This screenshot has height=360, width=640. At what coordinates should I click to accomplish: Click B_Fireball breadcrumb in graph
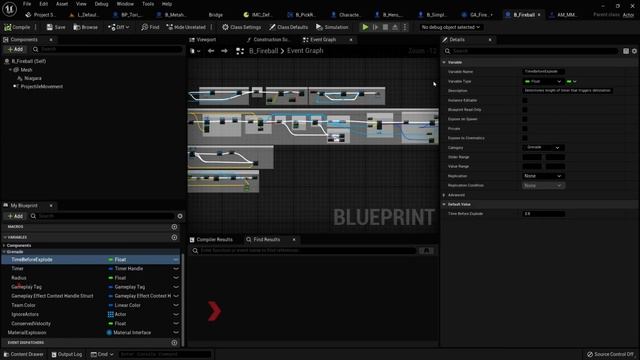263,51
